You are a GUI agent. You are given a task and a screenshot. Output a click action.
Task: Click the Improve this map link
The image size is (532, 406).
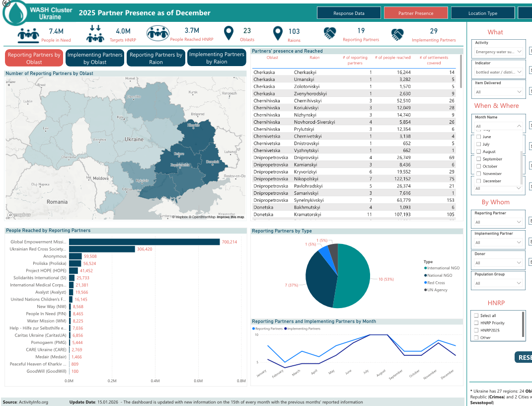point(230,217)
